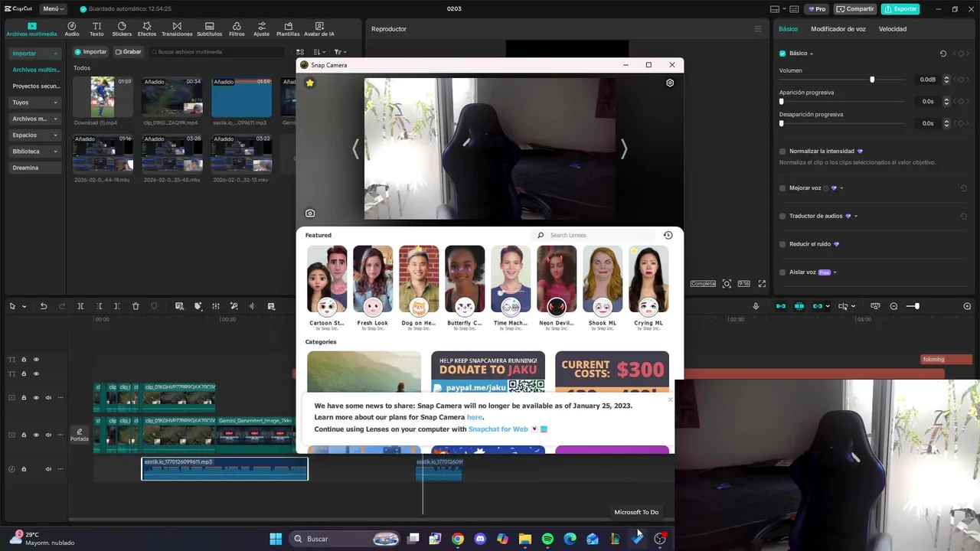980x551 pixels.
Task: Mute the main video track with Portada
Action: coord(48,435)
